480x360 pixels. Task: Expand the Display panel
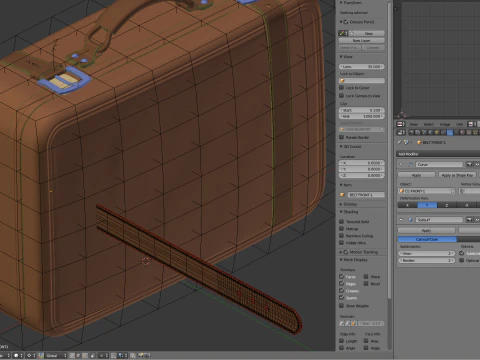coord(341,204)
